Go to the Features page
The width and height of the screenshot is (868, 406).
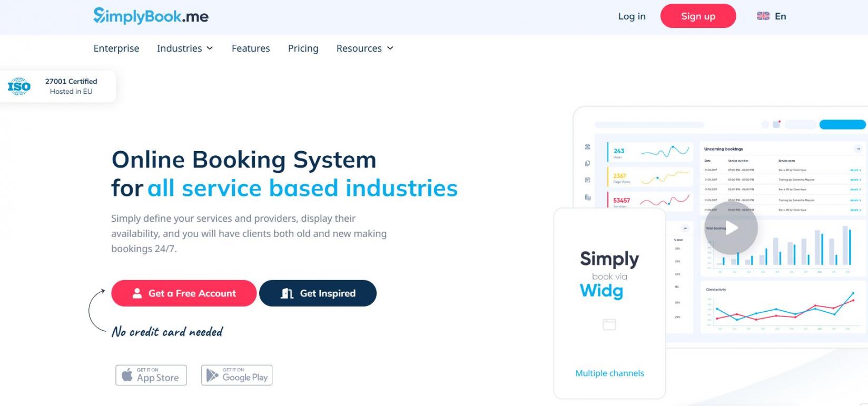251,48
